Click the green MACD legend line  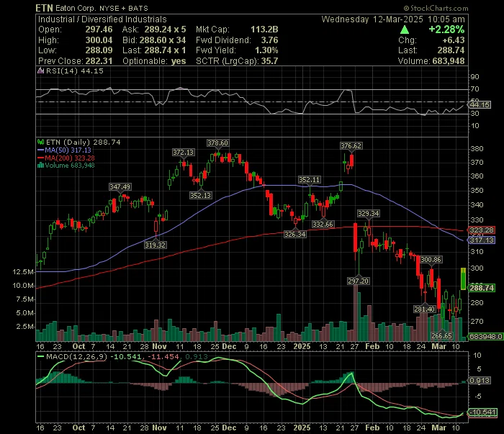click(x=40, y=356)
